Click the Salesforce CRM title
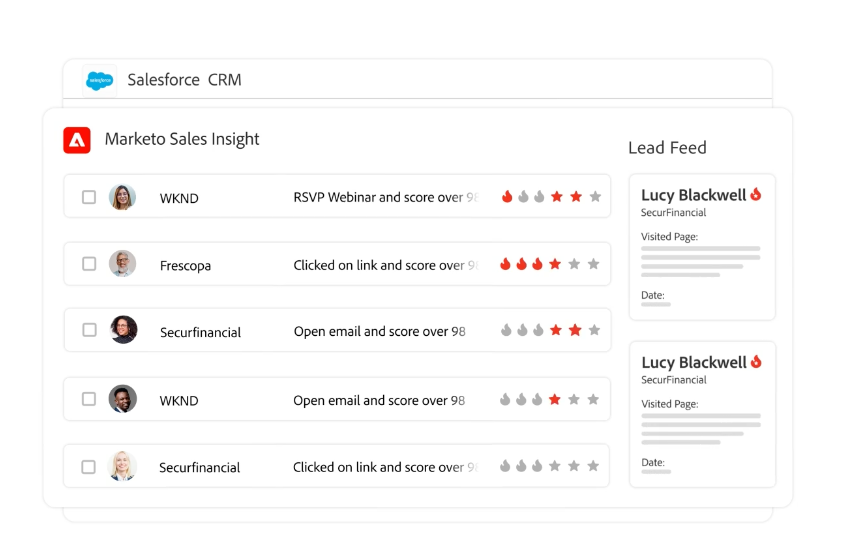843x552 pixels. pos(184,80)
